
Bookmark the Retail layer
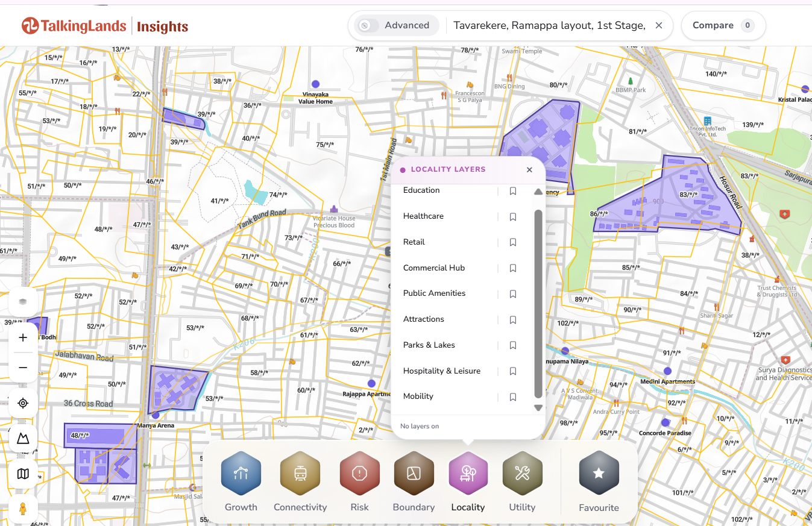point(513,242)
